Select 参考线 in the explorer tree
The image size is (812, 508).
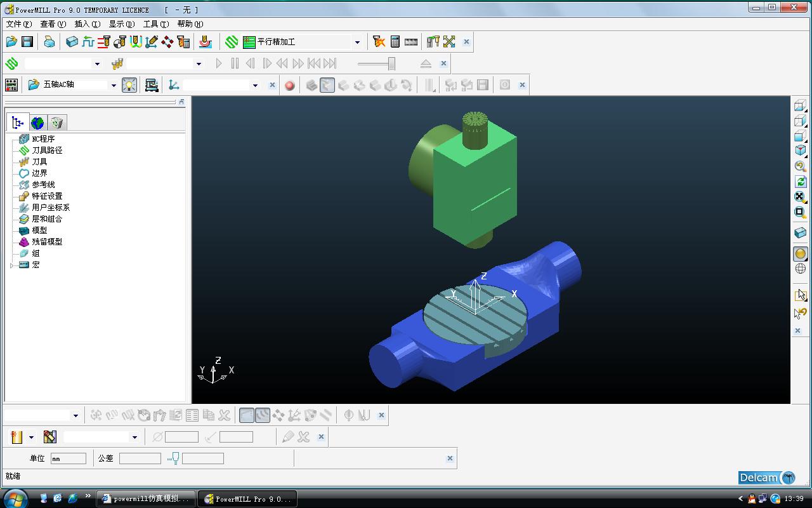[x=43, y=184]
